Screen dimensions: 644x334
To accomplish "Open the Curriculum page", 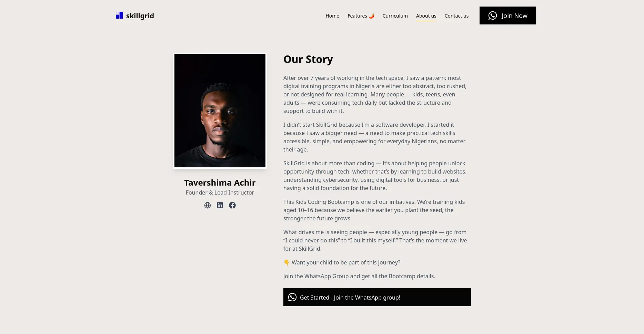I will (x=395, y=16).
